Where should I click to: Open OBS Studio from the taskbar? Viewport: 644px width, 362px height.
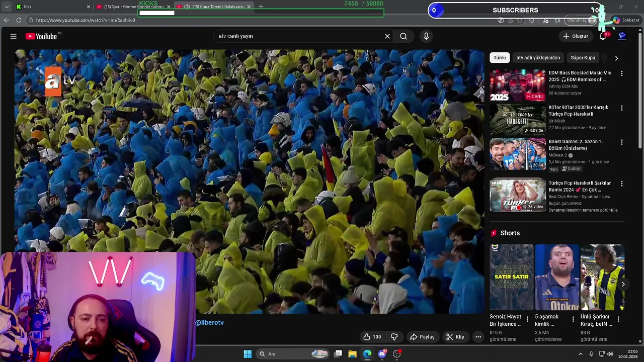pos(397,354)
